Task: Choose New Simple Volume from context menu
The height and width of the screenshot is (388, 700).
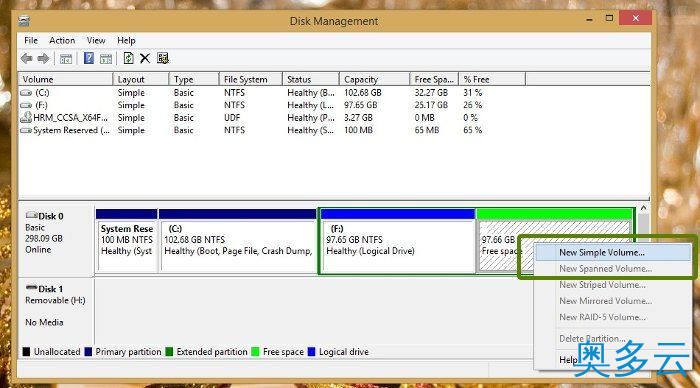Action: (612, 252)
